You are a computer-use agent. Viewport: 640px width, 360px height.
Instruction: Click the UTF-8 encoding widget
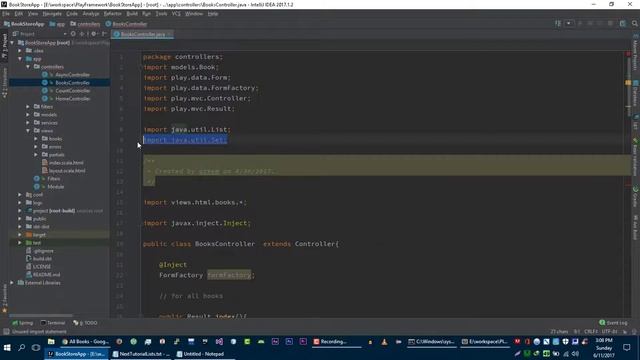[609, 331]
